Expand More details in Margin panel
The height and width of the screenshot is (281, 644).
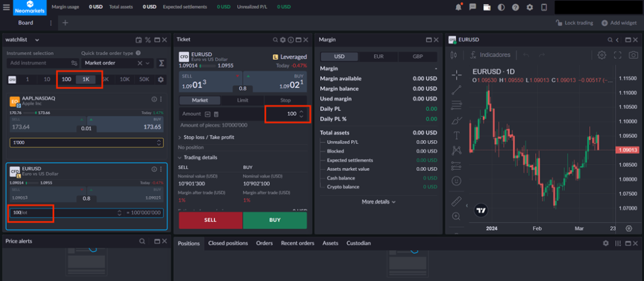pos(379,202)
